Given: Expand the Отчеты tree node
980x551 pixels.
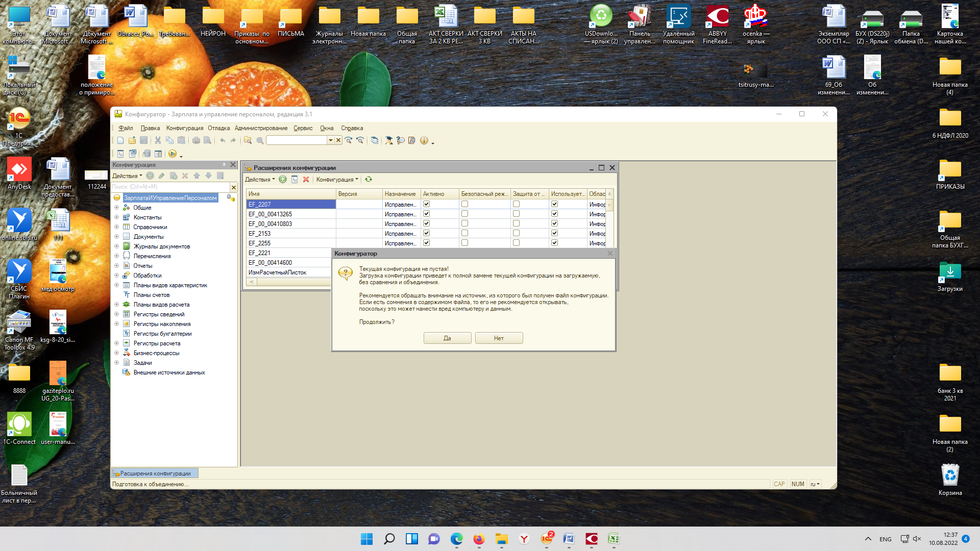Looking at the screenshot, I should pyautogui.click(x=116, y=266).
